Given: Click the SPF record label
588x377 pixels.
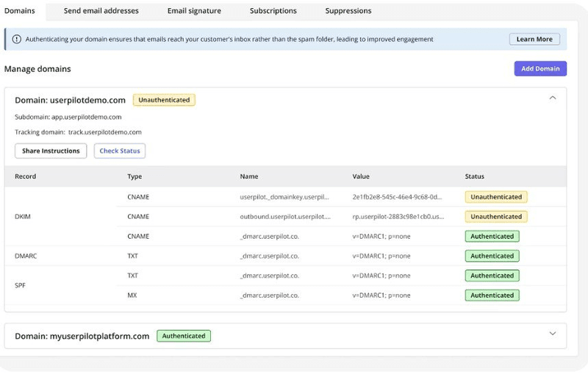Looking at the screenshot, I should click(21, 285).
